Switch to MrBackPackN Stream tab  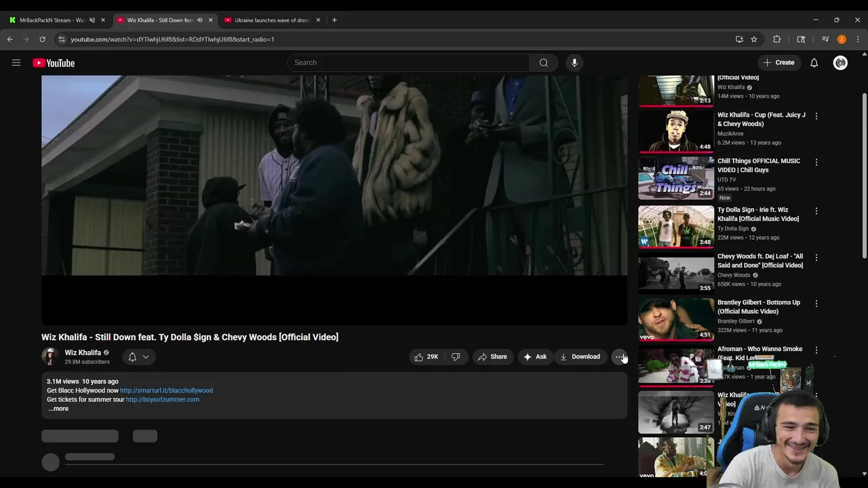52,20
